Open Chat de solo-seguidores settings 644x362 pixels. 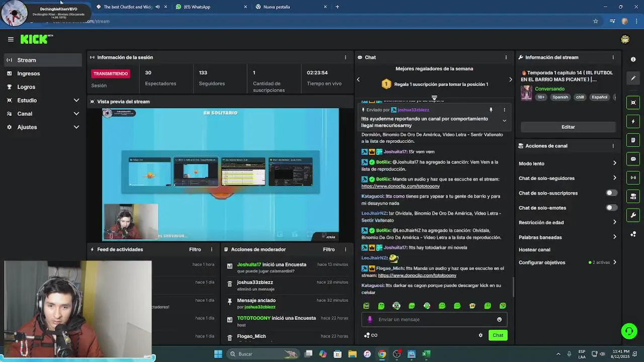coord(568,178)
